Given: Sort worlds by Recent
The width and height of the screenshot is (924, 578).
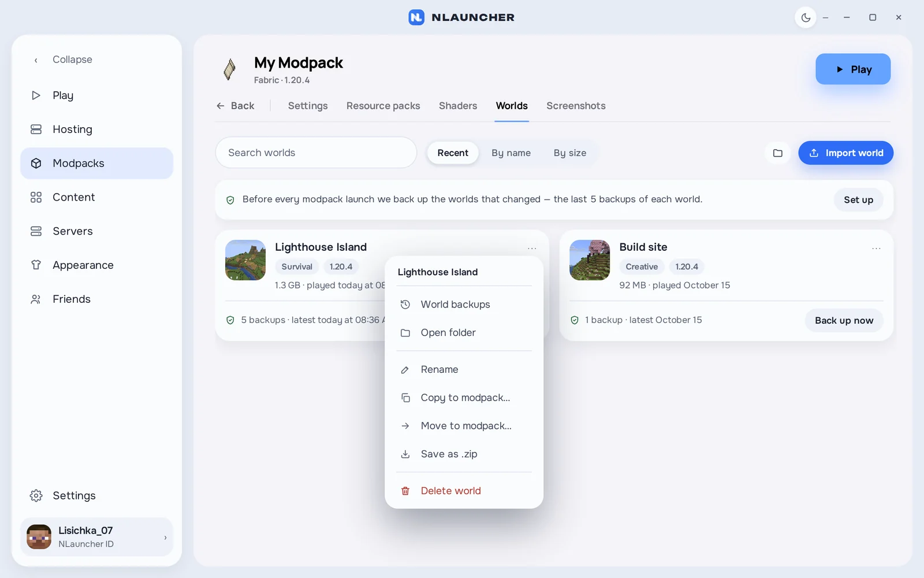Looking at the screenshot, I should [453, 153].
